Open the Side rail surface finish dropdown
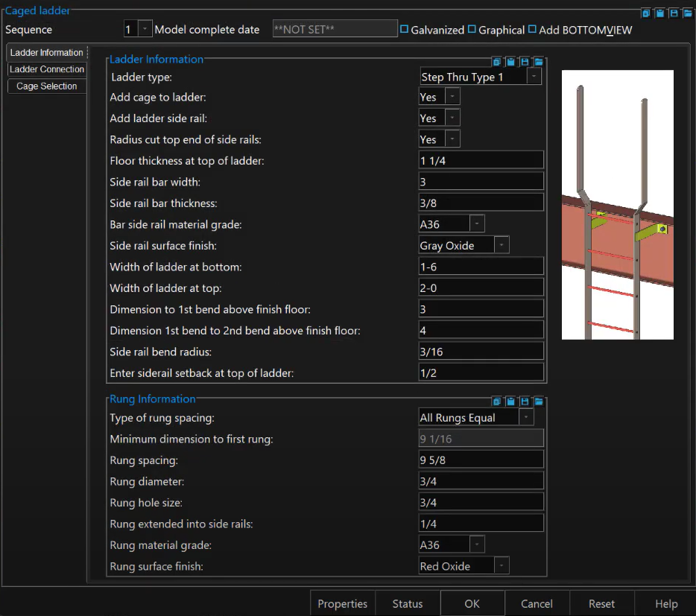This screenshot has width=696, height=616. click(x=502, y=245)
